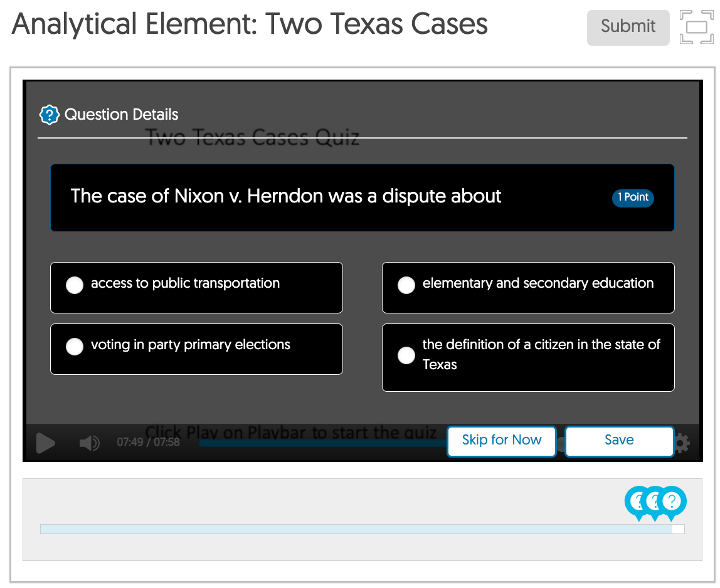Image resolution: width=720 pixels, height=588 pixels.
Task: Mute the video volume
Action: point(90,443)
